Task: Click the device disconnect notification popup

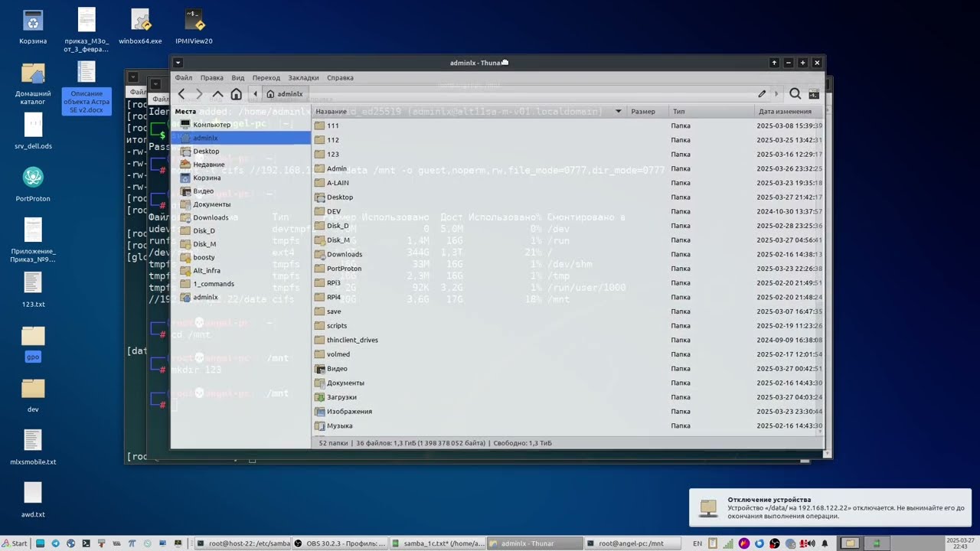Action: coord(830,507)
